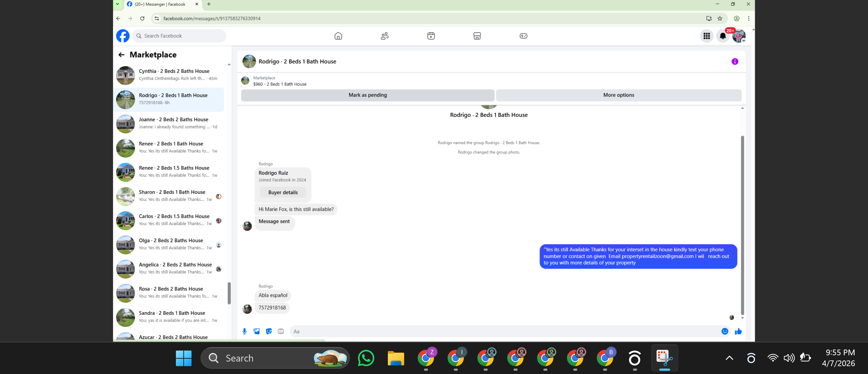The image size is (868, 374).
Task: Open the Friends icon in top navigation
Action: [385, 36]
